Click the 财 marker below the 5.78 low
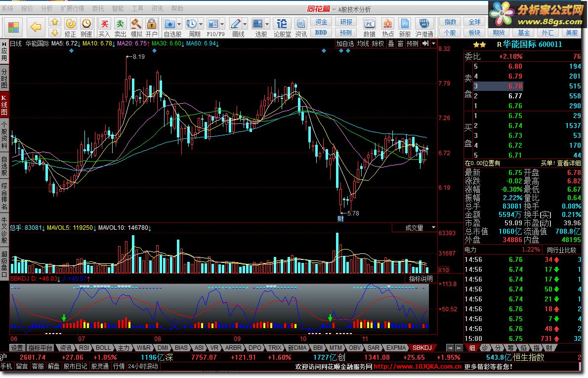 pos(340,218)
